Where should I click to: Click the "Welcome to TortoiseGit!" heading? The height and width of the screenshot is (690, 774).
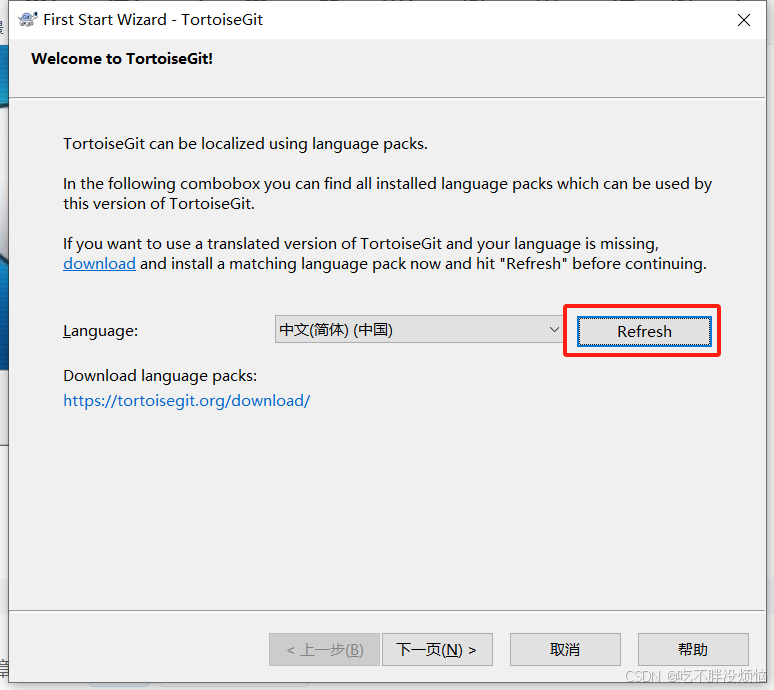pyautogui.click(x=122, y=59)
